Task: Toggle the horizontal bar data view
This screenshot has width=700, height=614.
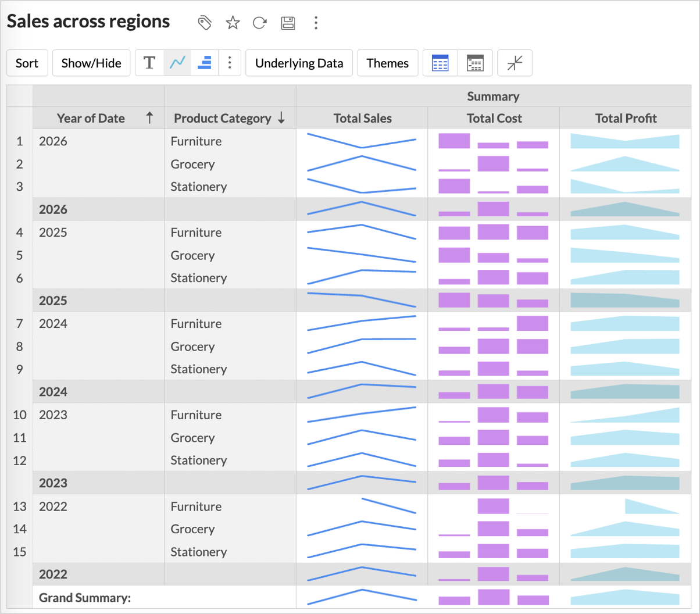Action: tap(204, 63)
